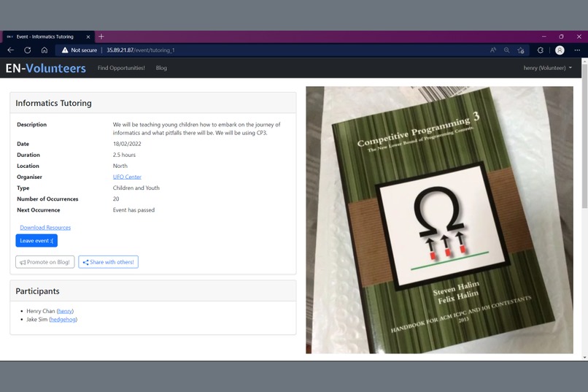This screenshot has height=392, width=588.
Task: Select the Event - Informatics Tutoring tab
Action: (x=48, y=36)
